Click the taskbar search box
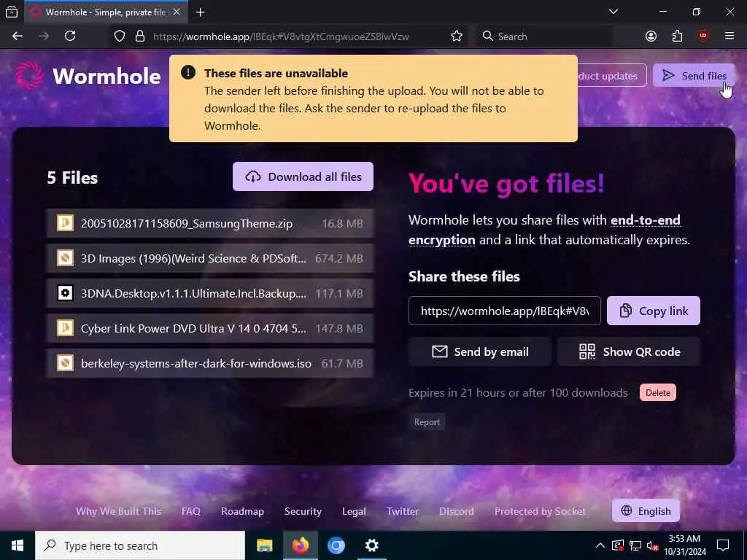747x560 pixels. 140,545
